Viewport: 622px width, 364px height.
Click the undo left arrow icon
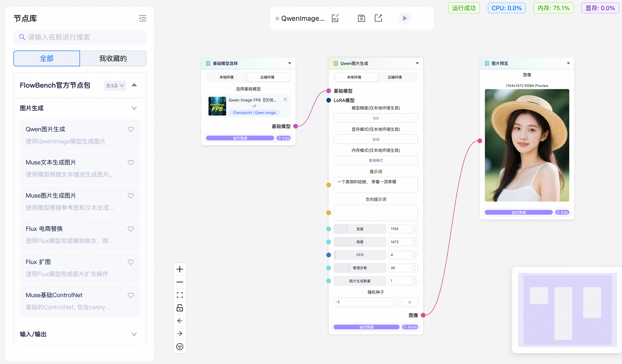[x=180, y=321]
